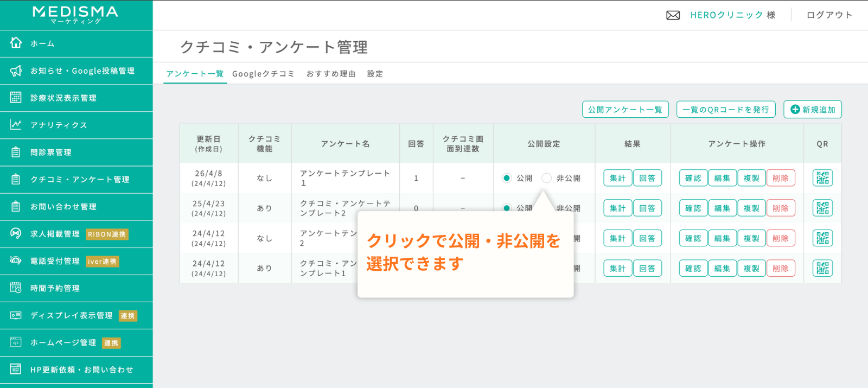
Task: Click the icon beside 求人掲載管理
Action: click(x=16, y=233)
